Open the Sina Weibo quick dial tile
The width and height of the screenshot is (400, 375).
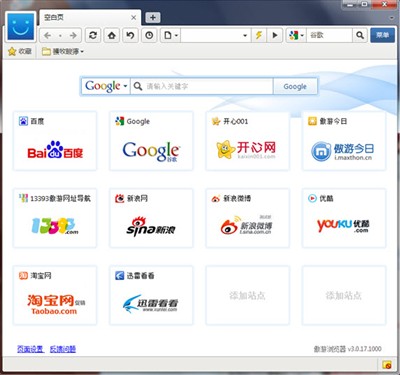tap(247, 218)
